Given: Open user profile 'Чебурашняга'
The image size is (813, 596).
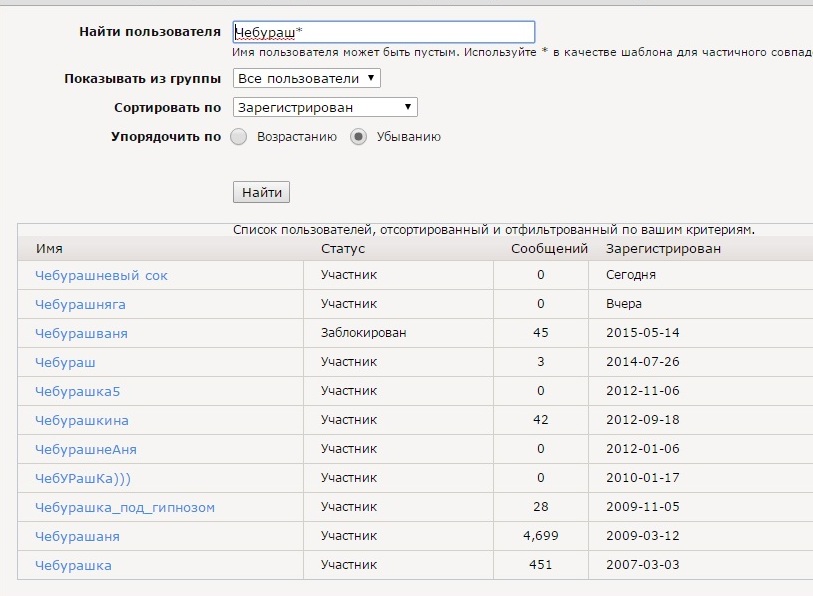Looking at the screenshot, I should click(80, 304).
